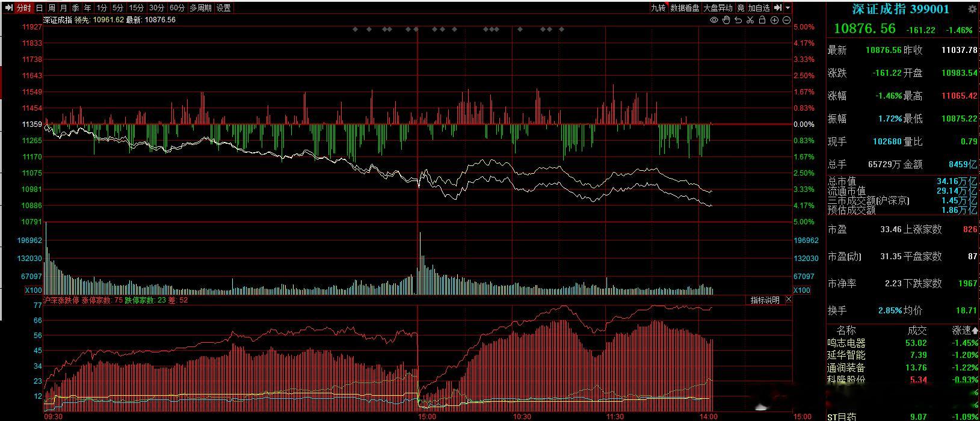Click the right panel collapse arrow icon
The width and height of the screenshot is (980, 421).
point(778,8)
